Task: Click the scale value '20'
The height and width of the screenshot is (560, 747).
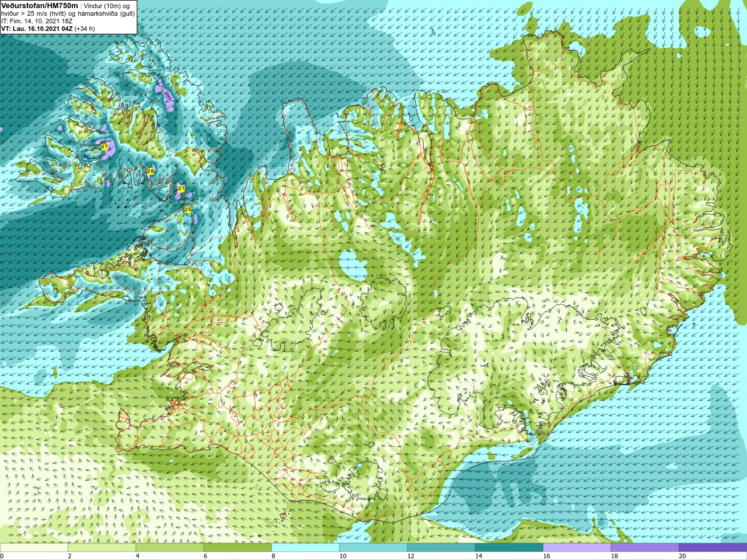Action: tap(682, 556)
